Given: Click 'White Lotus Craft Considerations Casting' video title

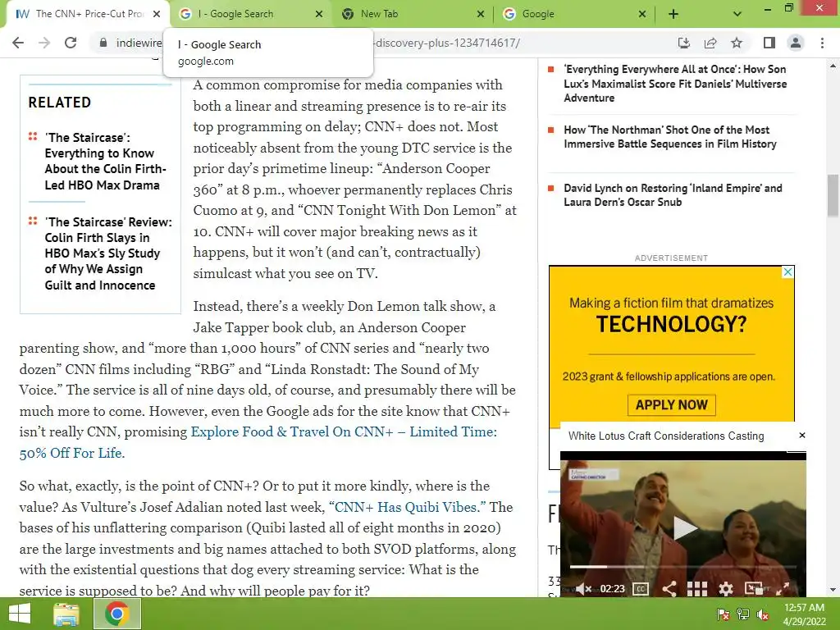Looking at the screenshot, I should pos(666,436).
